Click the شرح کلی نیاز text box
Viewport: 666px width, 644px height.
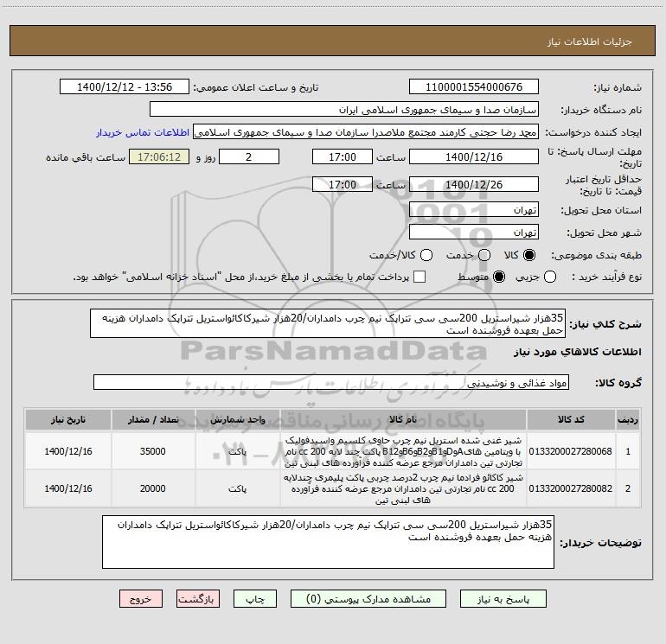pos(328,323)
